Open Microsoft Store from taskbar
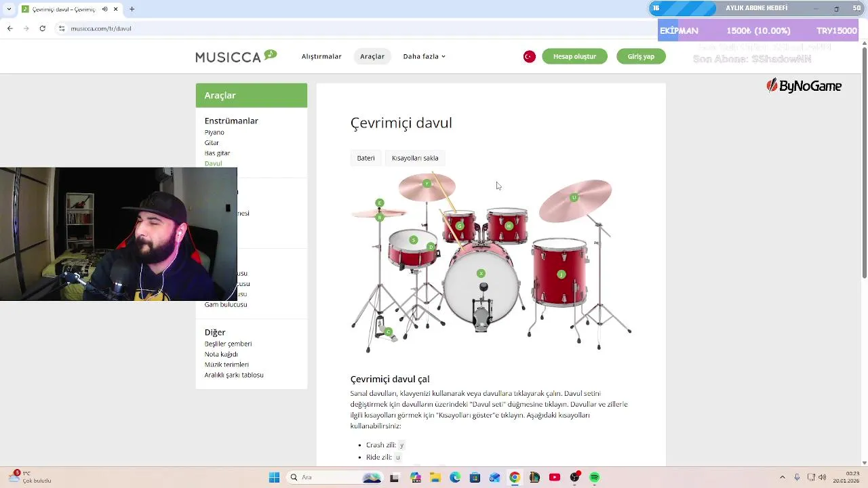 click(475, 477)
